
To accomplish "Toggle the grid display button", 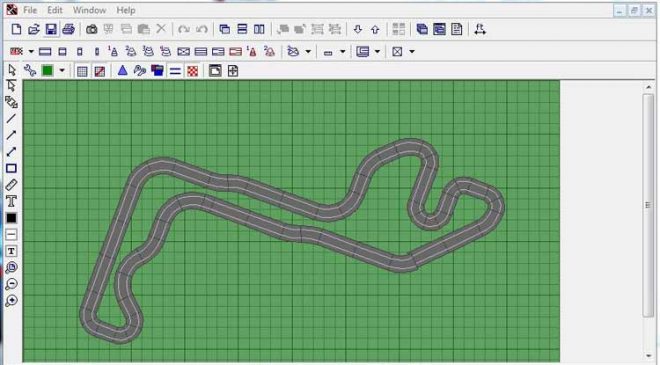I will pos(82,71).
